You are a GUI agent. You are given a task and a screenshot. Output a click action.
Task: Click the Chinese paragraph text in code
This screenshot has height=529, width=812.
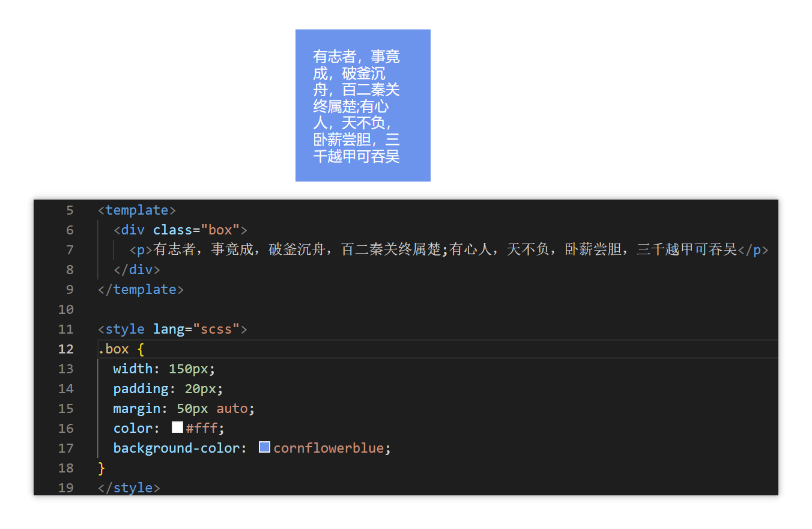pyautogui.click(x=445, y=249)
